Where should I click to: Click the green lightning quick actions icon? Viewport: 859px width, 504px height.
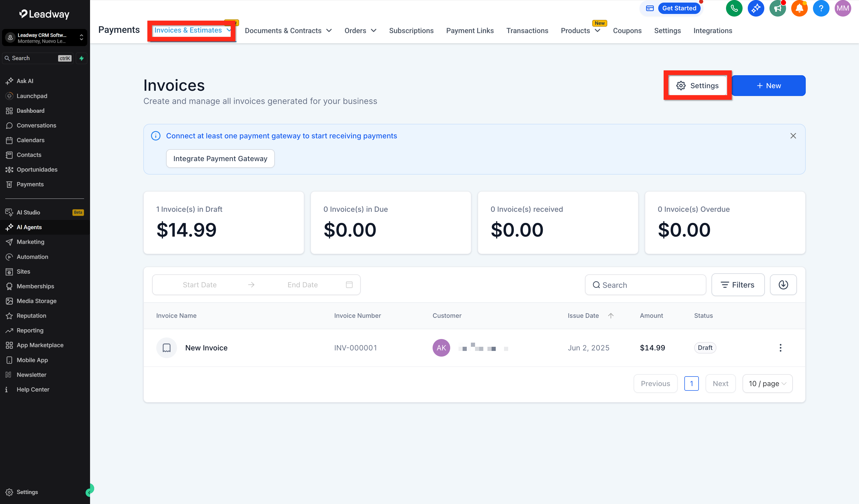[x=82, y=58]
